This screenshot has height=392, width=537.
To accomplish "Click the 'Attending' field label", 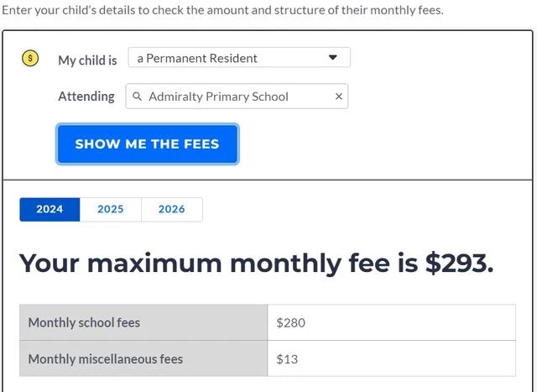I will [x=86, y=97].
